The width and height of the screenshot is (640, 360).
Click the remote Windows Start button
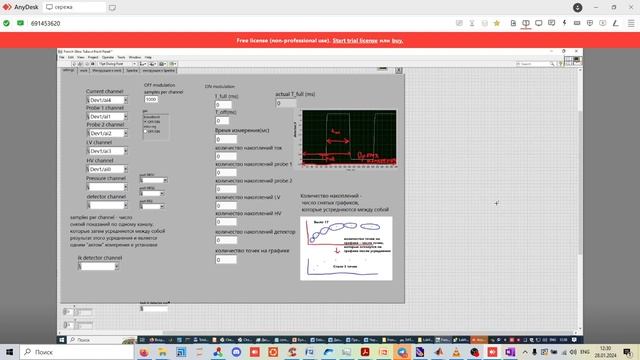(62, 340)
